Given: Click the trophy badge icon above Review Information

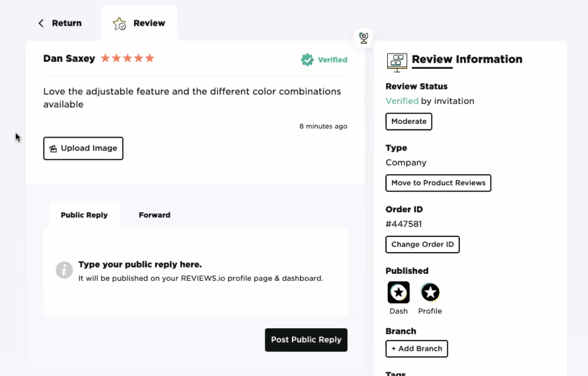Looking at the screenshot, I should [x=363, y=37].
